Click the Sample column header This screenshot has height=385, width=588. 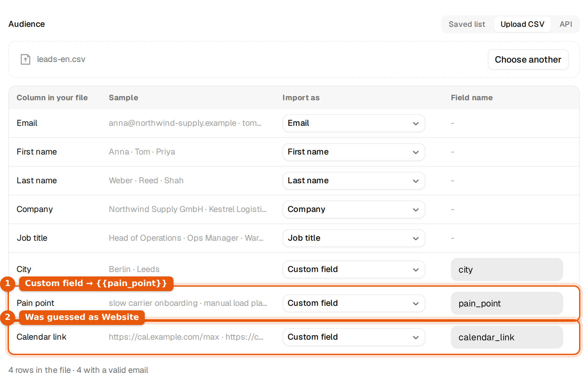point(123,98)
